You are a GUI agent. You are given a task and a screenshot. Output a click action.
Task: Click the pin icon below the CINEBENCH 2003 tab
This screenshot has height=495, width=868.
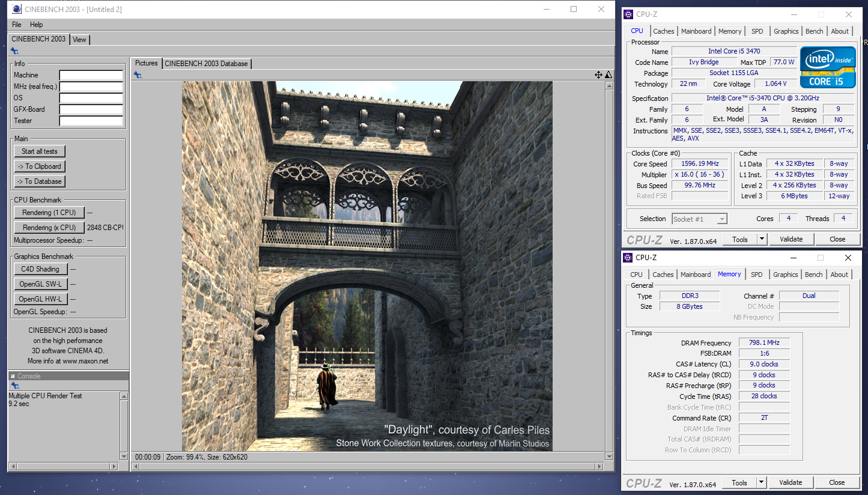[x=14, y=51]
